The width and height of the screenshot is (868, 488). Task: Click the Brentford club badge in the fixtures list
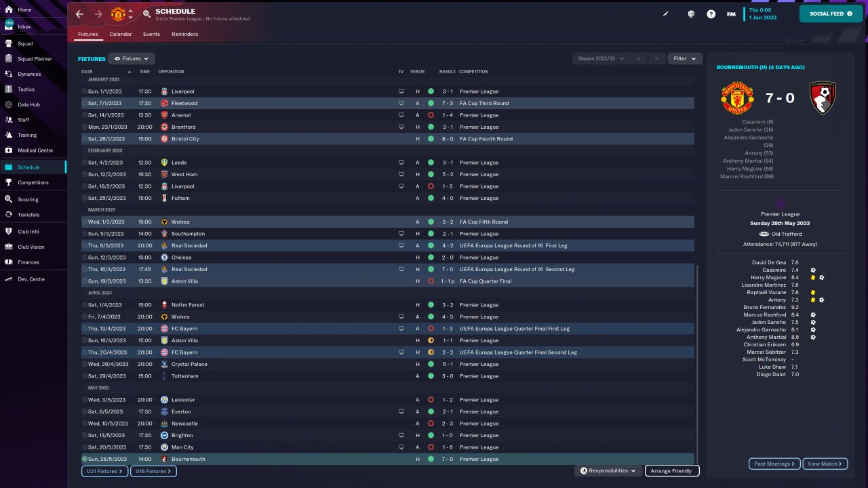click(x=164, y=127)
